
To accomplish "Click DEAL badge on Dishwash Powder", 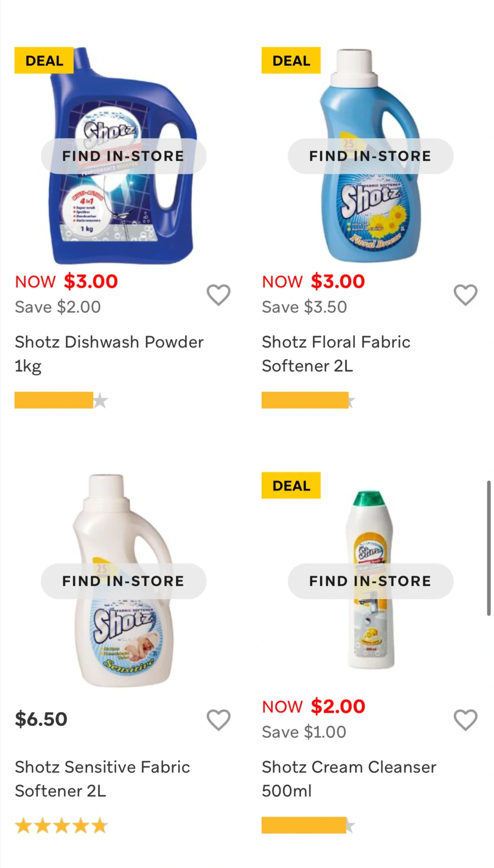I will [x=44, y=60].
